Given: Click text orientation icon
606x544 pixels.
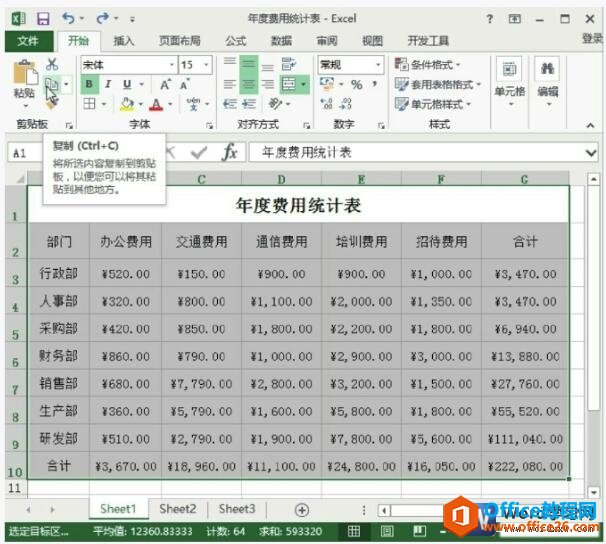Looking at the screenshot, I should (275, 104).
